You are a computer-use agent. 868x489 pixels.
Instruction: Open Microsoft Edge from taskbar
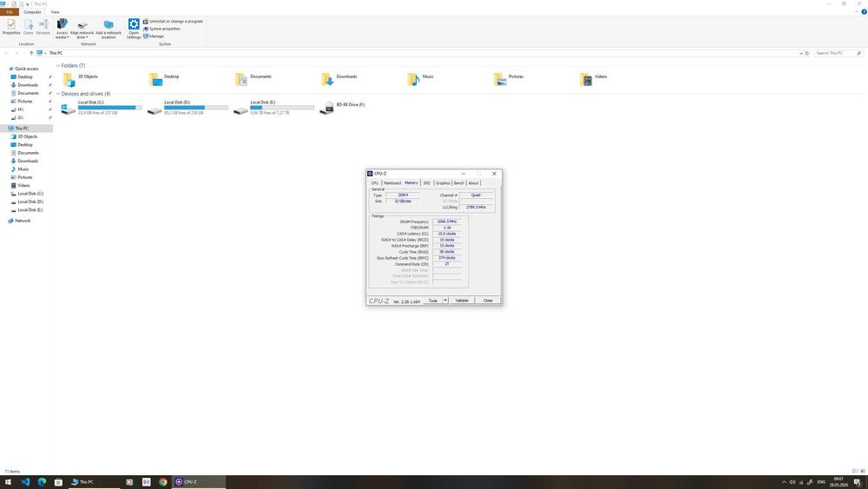42,482
